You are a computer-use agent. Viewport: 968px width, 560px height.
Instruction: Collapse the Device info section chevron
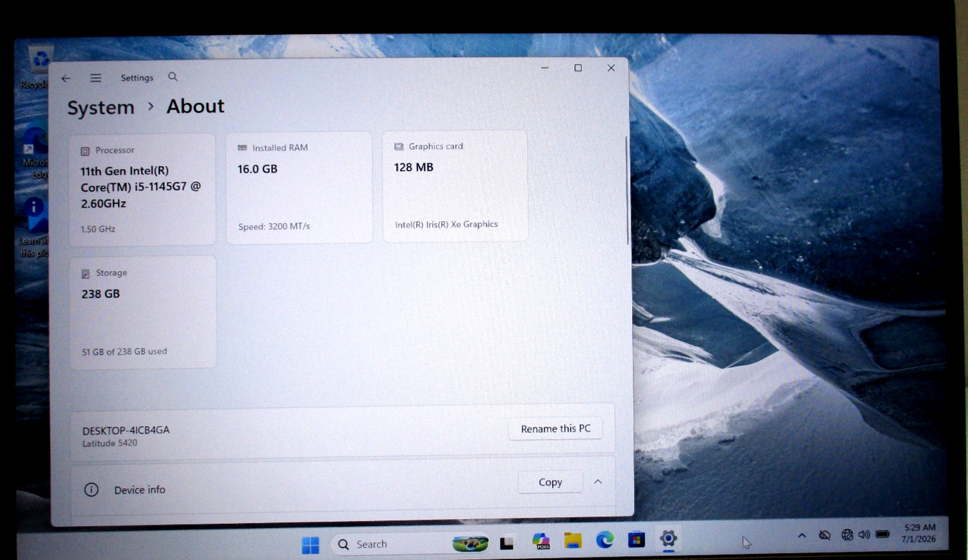597,481
